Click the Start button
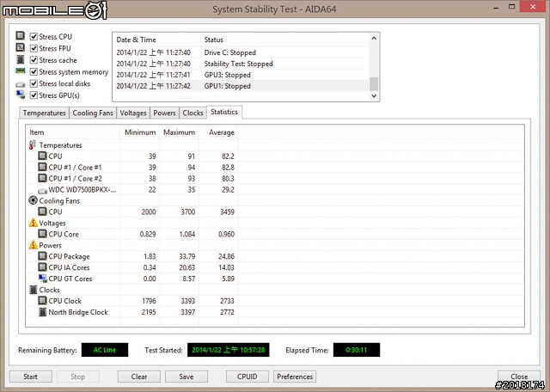 coord(31,377)
